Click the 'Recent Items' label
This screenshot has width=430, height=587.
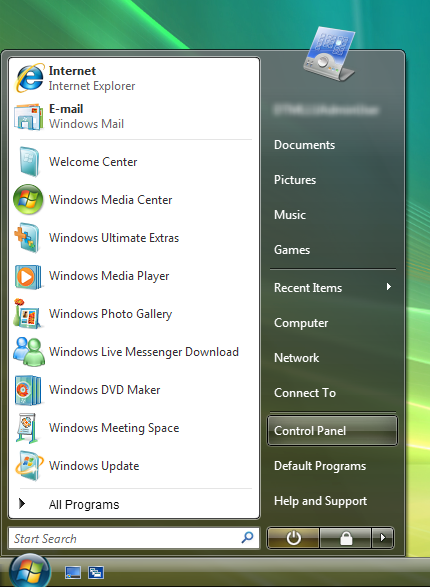(x=308, y=288)
